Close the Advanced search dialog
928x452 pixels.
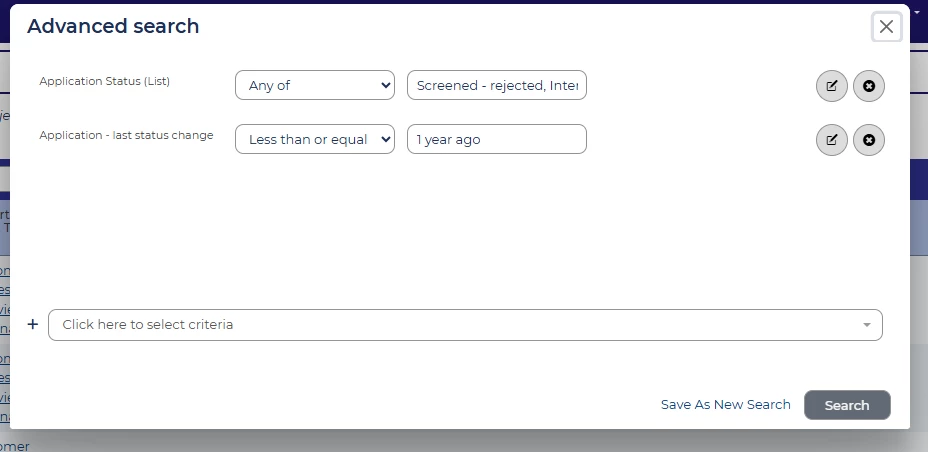pos(886,27)
